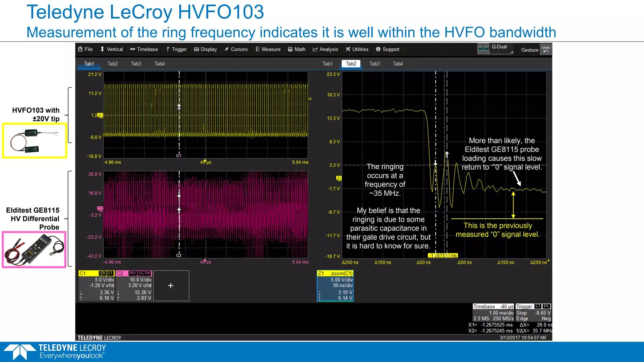Open the Vertical menu
This screenshot has width=644, height=362.
(112, 49)
